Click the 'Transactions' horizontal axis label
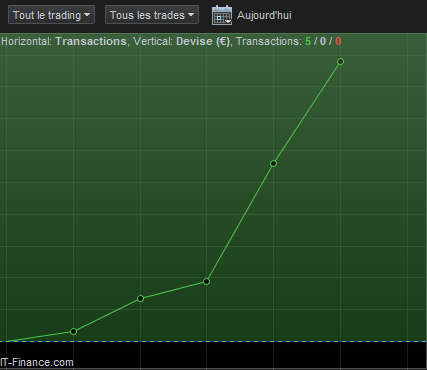 point(91,41)
